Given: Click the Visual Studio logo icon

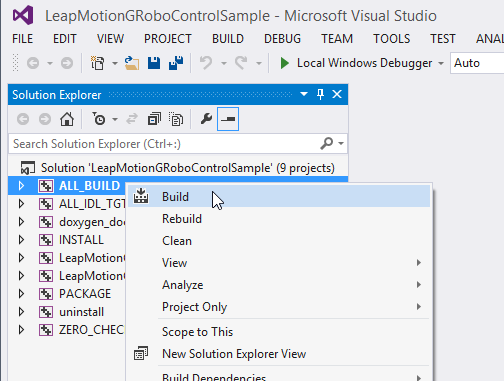Looking at the screenshot, I should coord(23,15).
